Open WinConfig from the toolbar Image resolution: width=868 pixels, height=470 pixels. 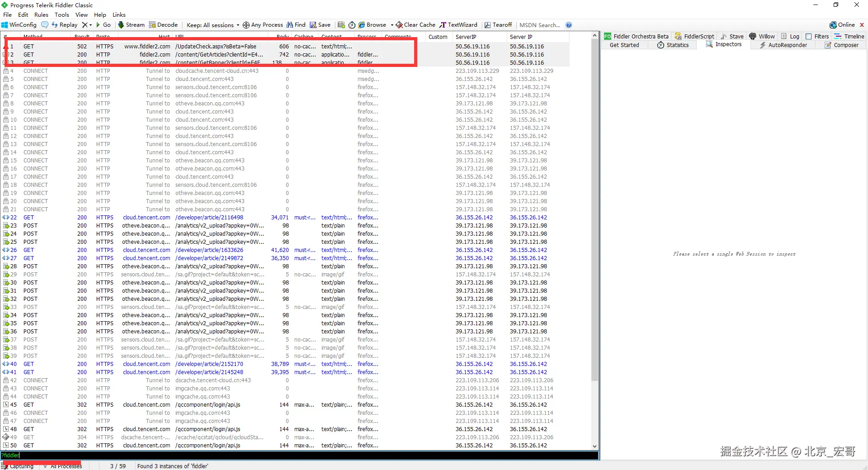click(x=19, y=25)
